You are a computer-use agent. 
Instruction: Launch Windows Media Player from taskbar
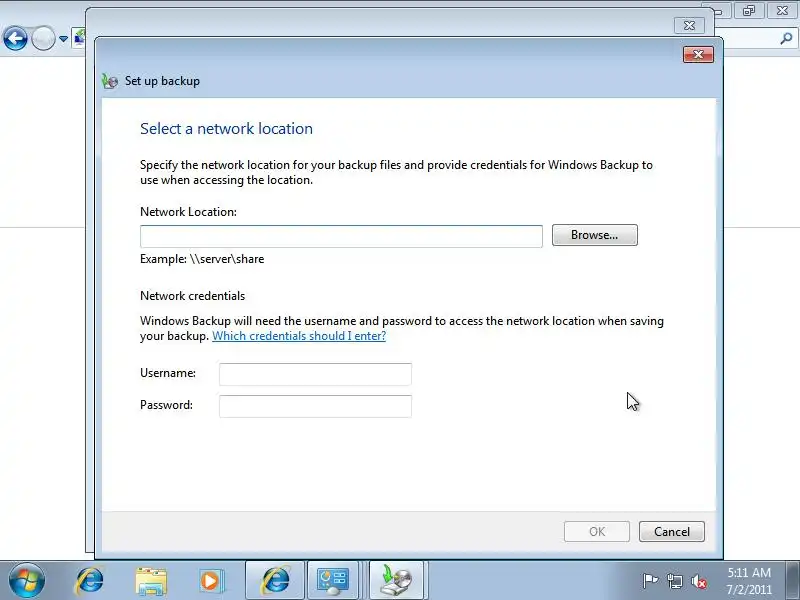coord(211,581)
